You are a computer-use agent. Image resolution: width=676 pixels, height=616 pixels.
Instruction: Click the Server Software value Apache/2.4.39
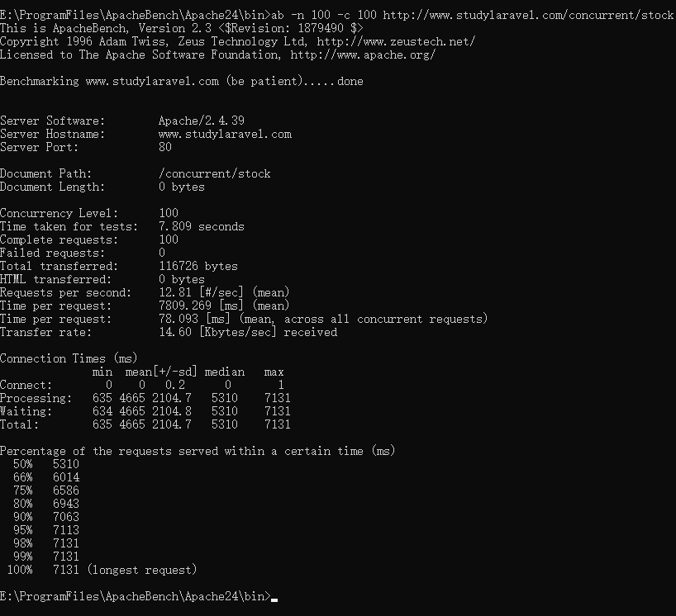coord(202,121)
